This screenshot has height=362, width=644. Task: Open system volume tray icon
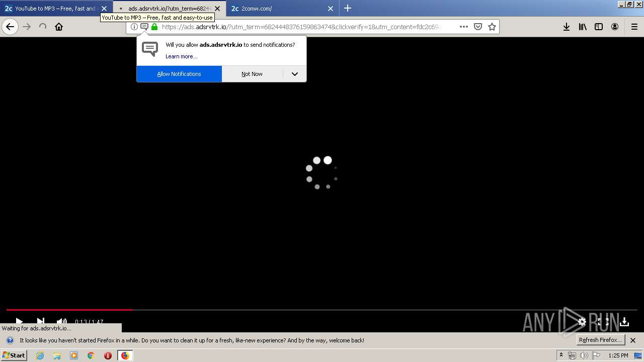[x=584, y=355]
